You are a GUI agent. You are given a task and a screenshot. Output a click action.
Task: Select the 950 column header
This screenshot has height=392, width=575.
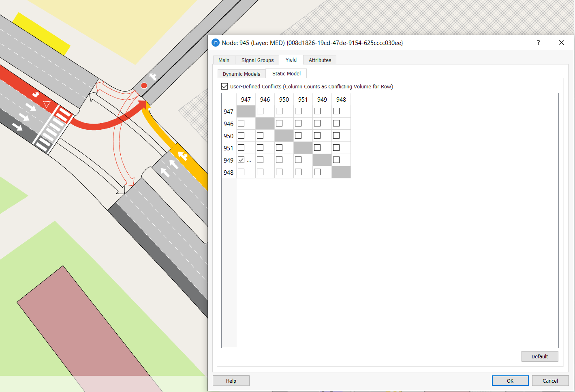click(x=284, y=99)
